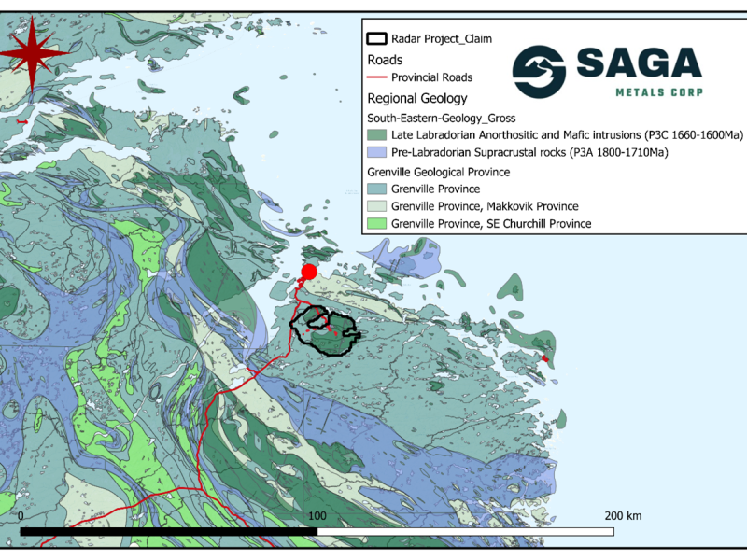This screenshot has height=560, width=747.
Task: Click the Regional Geology legend heading
Action: (x=417, y=98)
